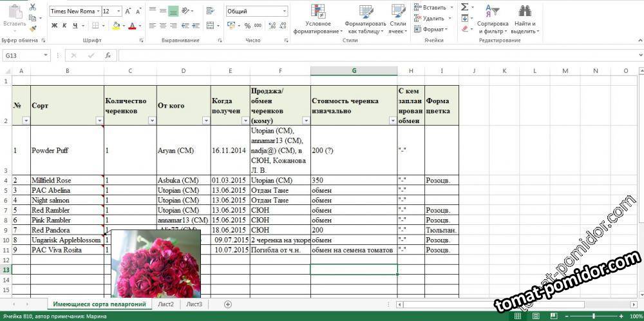The image size is (644, 321).
Task: Click the zoom slider in status bar
Action: (x=592, y=316)
